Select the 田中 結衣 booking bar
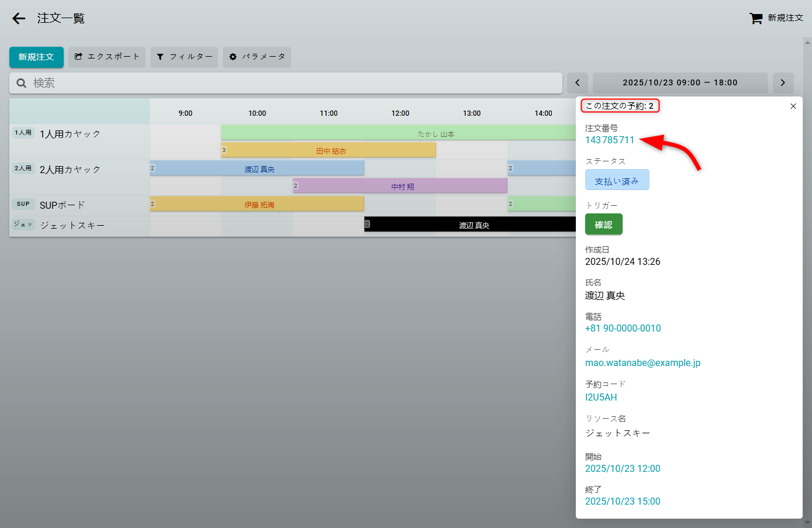Screen dimensions: 812x528 click(x=329, y=150)
